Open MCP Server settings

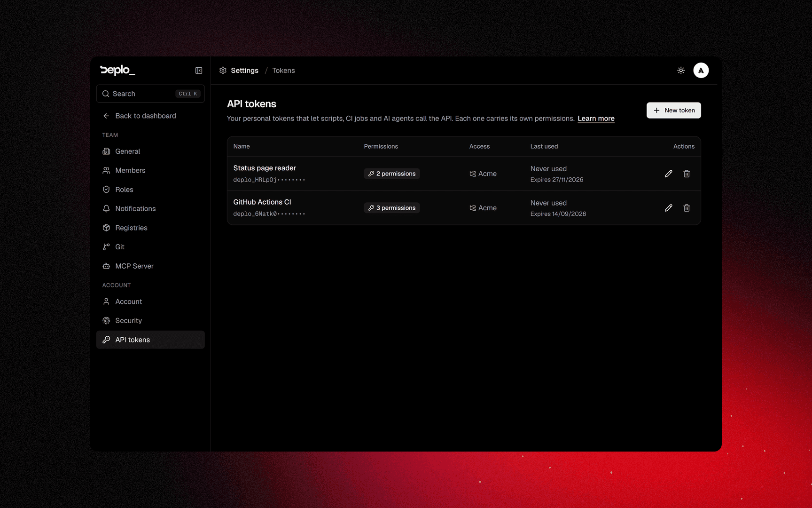pyautogui.click(x=150, y=266)
